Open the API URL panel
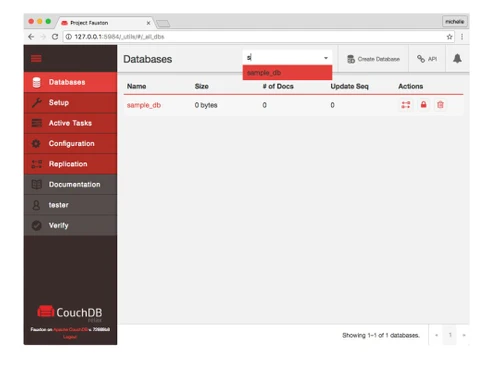500x375 pixels. (x=427, y=59)
